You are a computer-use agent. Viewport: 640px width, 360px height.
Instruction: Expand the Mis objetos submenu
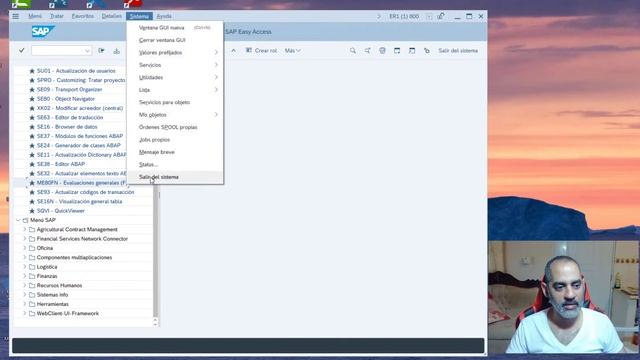tap(175, 115)
